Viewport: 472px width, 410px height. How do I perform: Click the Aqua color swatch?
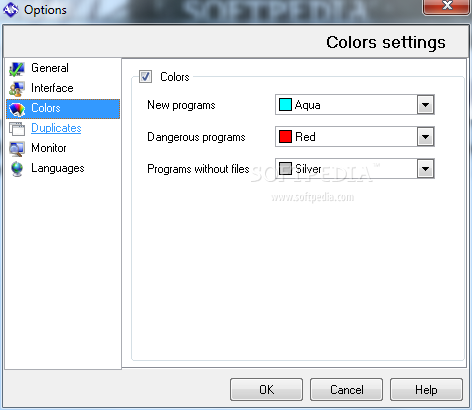point(285,105)
